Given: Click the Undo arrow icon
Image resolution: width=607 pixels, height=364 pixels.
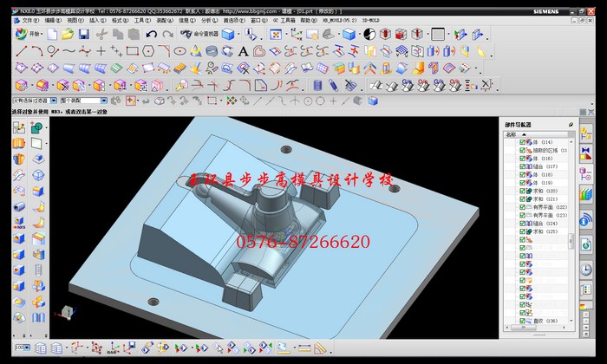Looking at the screenshot, I should click(152, 34).
